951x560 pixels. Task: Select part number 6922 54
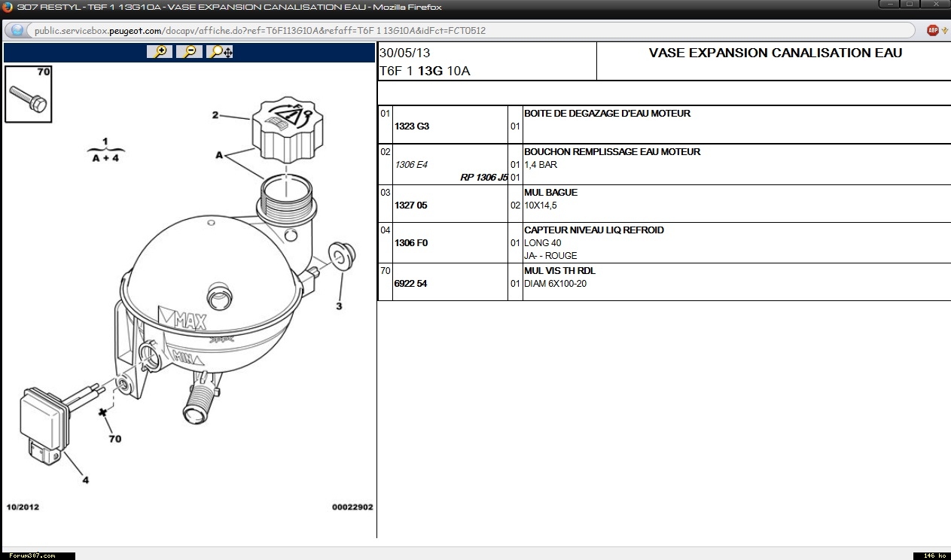pos(410,284)
